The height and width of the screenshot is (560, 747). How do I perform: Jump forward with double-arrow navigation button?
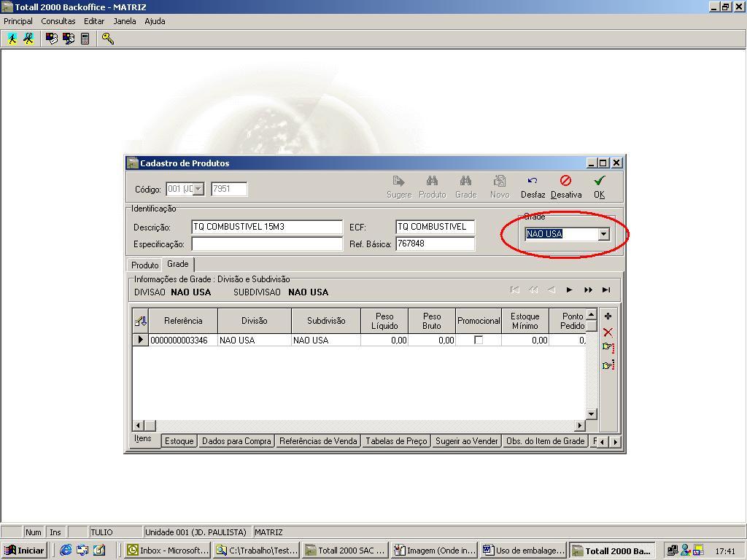[589, 290]
